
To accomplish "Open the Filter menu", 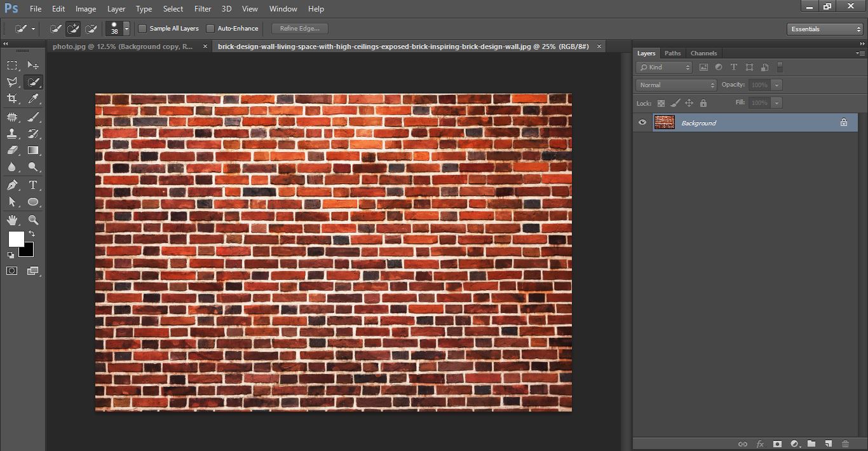I will pyautogui.click(x=203, y=9).
